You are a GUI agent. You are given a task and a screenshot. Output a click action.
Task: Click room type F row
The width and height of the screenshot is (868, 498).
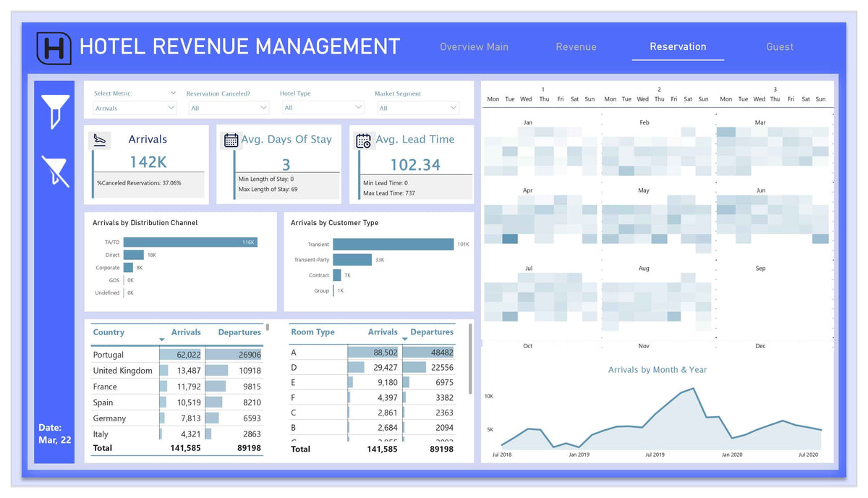point(373,397)
